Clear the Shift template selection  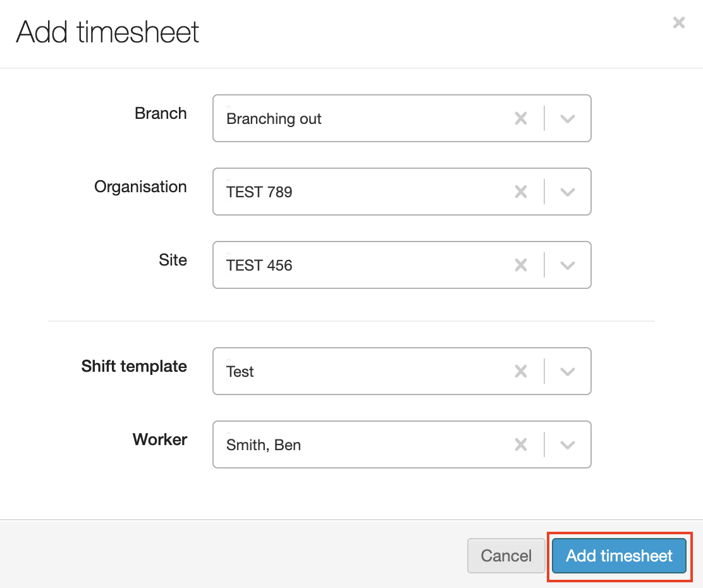(521, 372)
